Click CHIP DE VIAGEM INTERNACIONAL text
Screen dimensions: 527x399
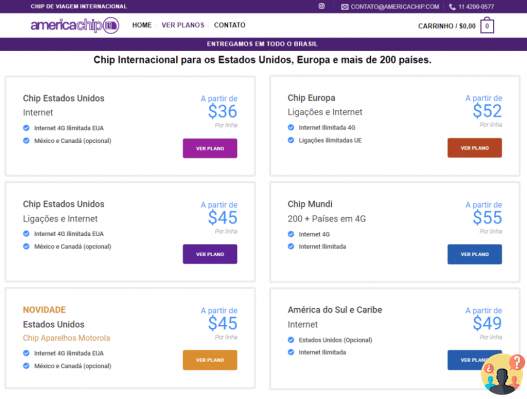pos(79,6)
